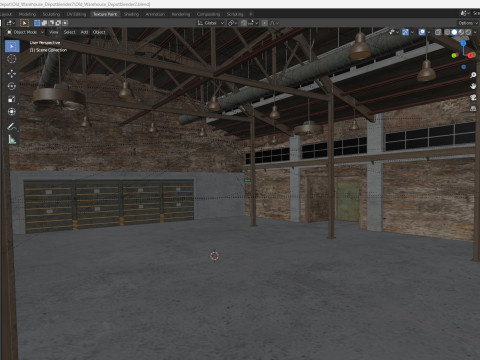Select the Move tool

point(12,73)
